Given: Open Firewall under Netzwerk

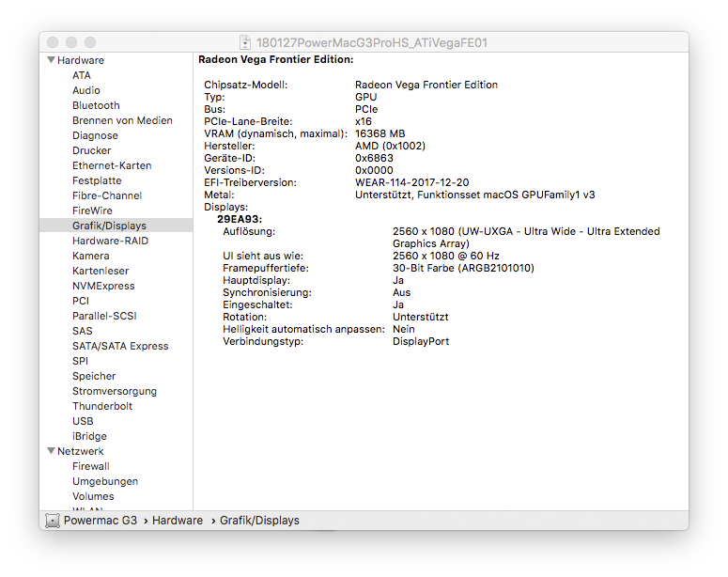Looking at the screenshot, I should [x=91, y=466].
